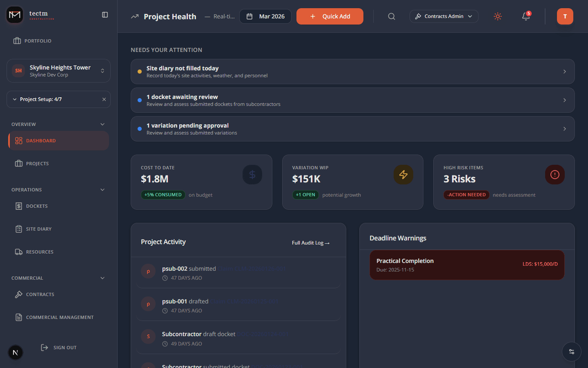This screenshot has width=588, height=368.
Task: Open Commercial Management in the sidebar
Action: 60,317
